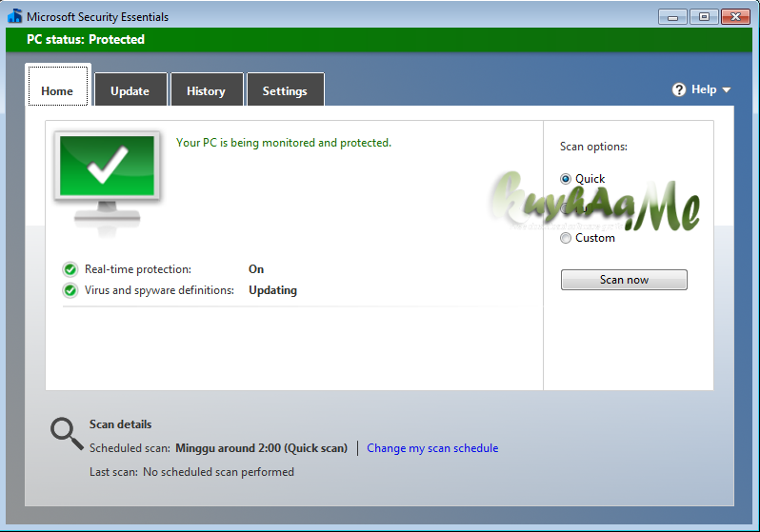
Task: Open the Change my scan schedule link
Action: 432,448
